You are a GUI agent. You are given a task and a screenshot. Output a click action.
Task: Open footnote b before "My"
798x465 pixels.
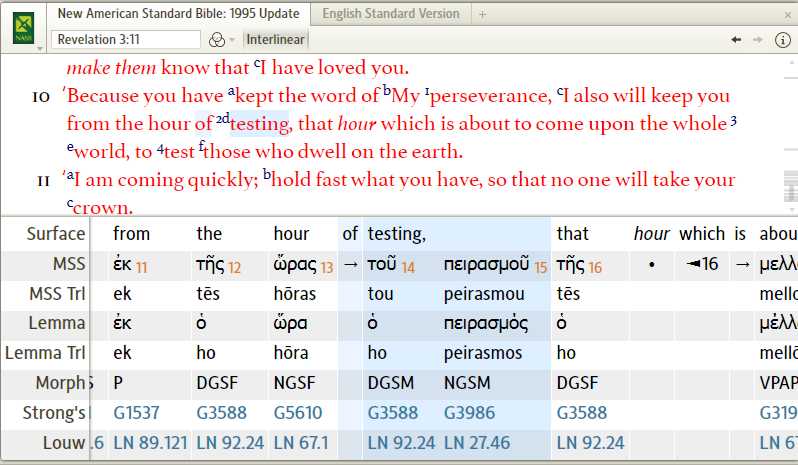click(x=387, y=91)
